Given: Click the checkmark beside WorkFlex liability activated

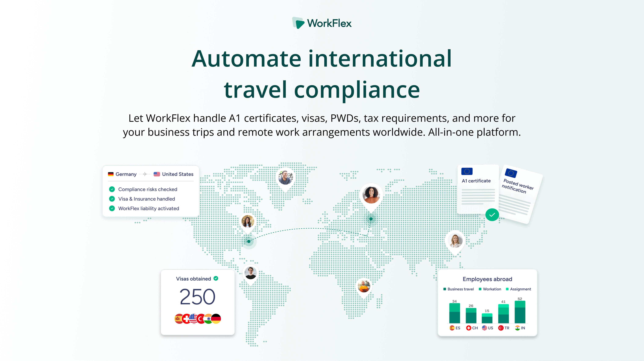Looking at the screenshot, I should coord(112,208).
